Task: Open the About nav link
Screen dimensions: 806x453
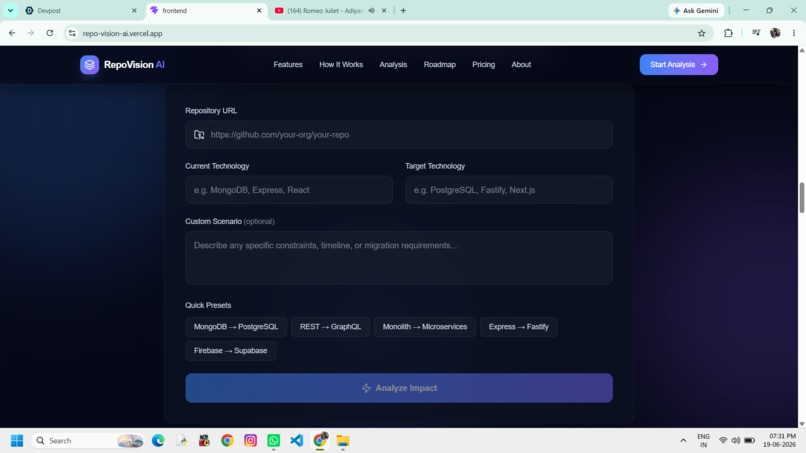Action: pos(521,65)
